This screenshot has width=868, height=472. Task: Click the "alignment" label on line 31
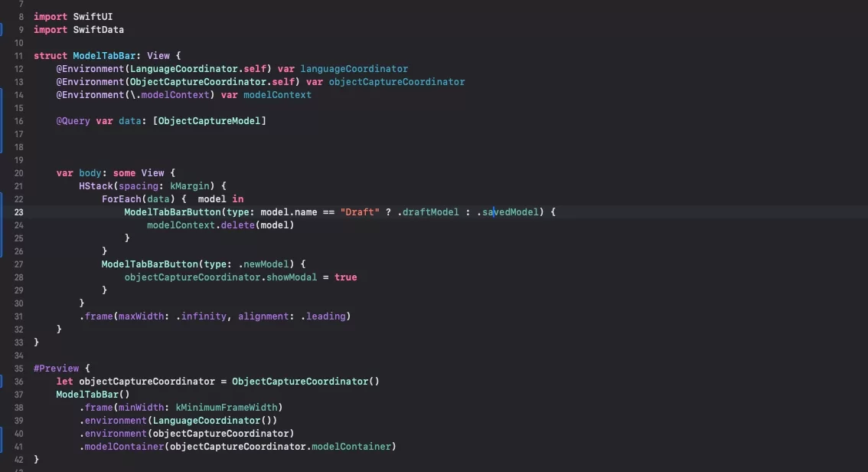point(263,316)
